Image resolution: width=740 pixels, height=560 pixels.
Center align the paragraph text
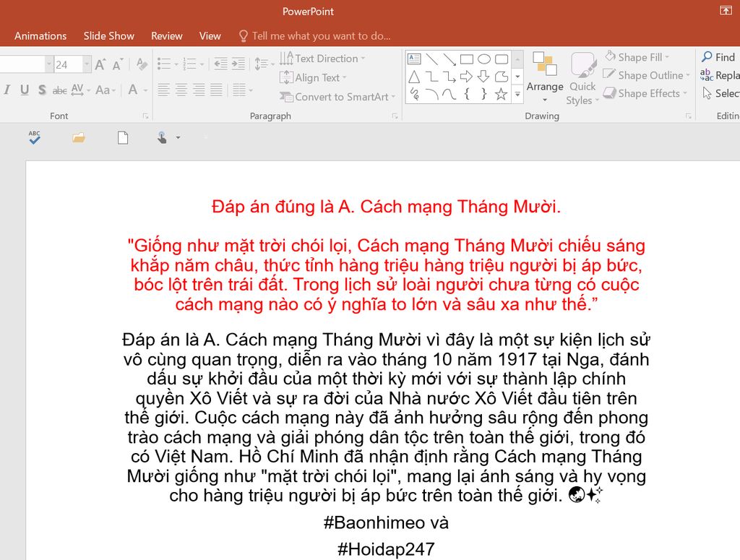pyautogui.click(x=181, y=90)
